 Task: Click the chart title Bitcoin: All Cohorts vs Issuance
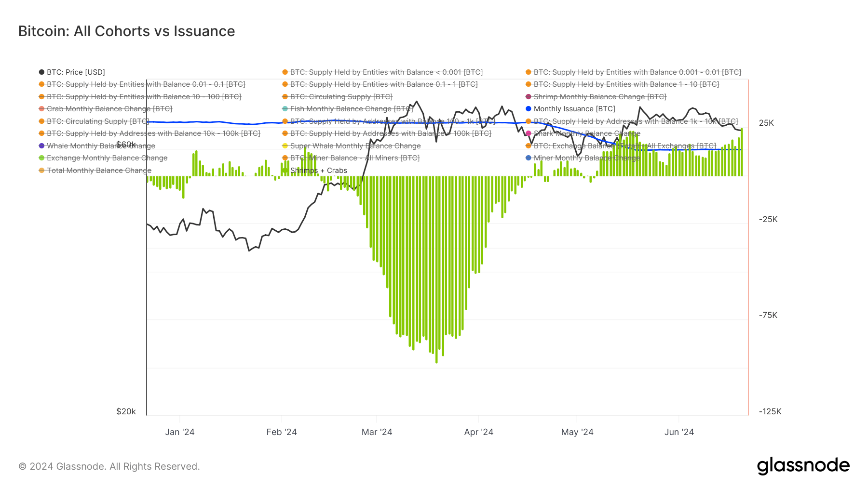pos(126,31)
